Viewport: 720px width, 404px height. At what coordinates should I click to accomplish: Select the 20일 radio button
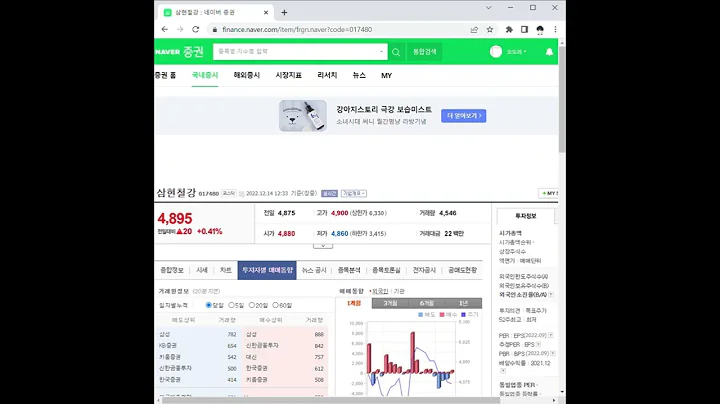coord(252,305)
